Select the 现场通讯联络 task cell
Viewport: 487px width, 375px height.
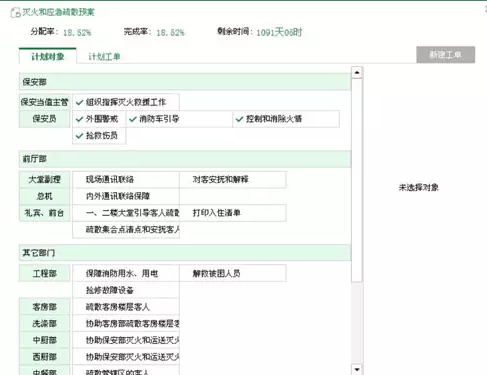pyautogui.click(x=126, y=180)
